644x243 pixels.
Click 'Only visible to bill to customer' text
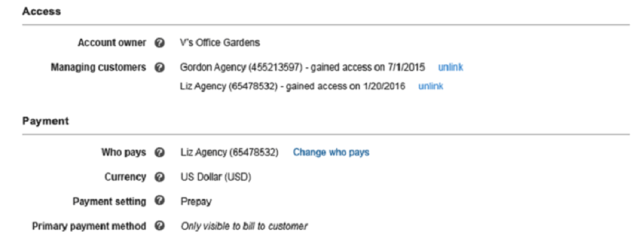pyautogui.click(x=244, y=226)
